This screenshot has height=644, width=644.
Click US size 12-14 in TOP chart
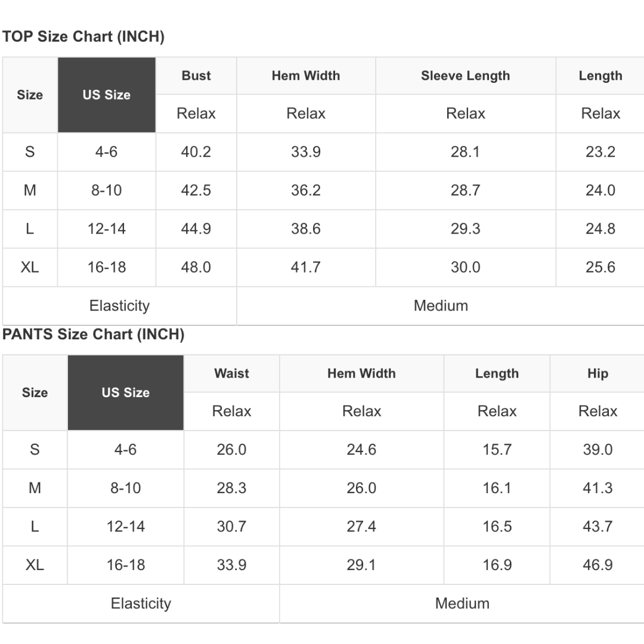point(107,229)
